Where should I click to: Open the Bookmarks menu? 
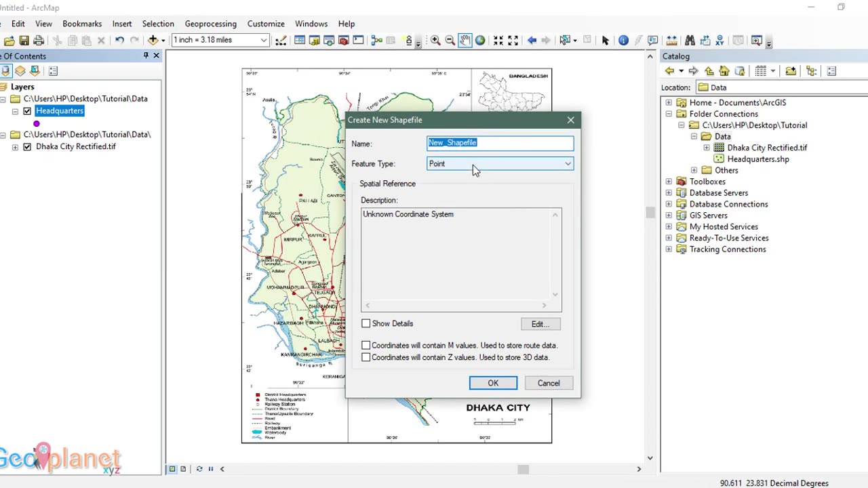coord(82,24)
